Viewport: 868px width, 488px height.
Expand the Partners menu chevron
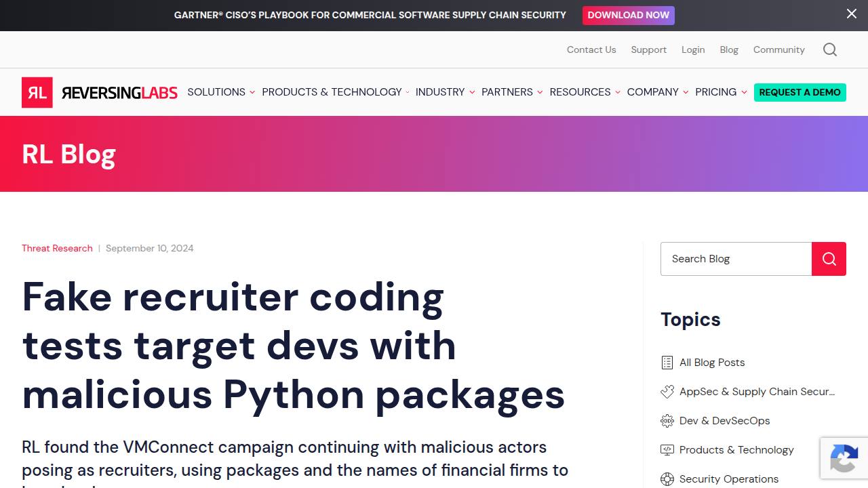(x=540, y=92)
